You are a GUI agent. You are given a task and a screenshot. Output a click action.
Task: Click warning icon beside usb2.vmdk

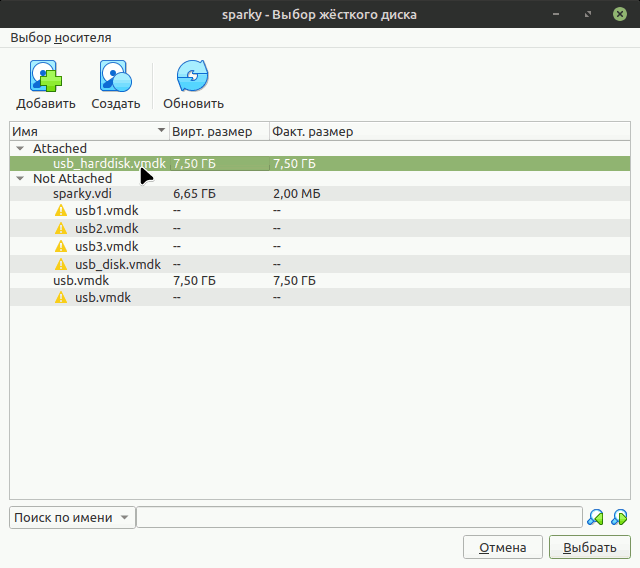point(61,229)
